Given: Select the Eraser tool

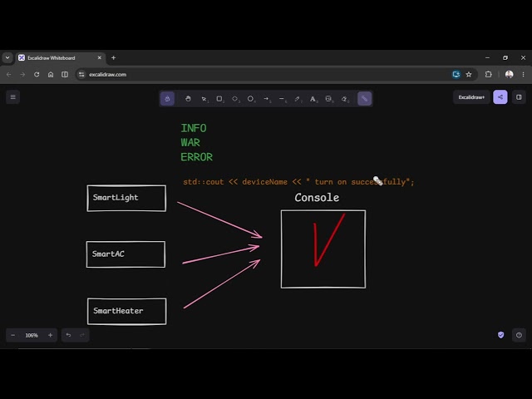Looking at the screenshot, I should pyautogui.click(x=344, y=99).
